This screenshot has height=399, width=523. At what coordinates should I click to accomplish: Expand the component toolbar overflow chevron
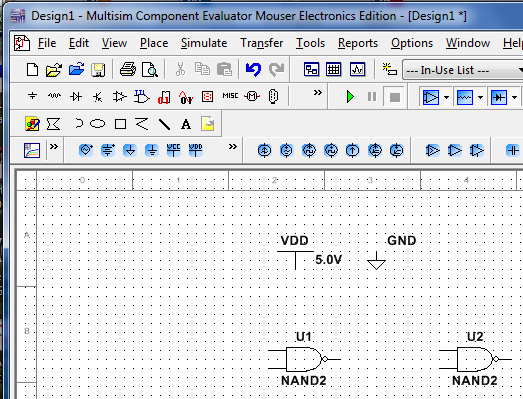[x=318, y=92]
